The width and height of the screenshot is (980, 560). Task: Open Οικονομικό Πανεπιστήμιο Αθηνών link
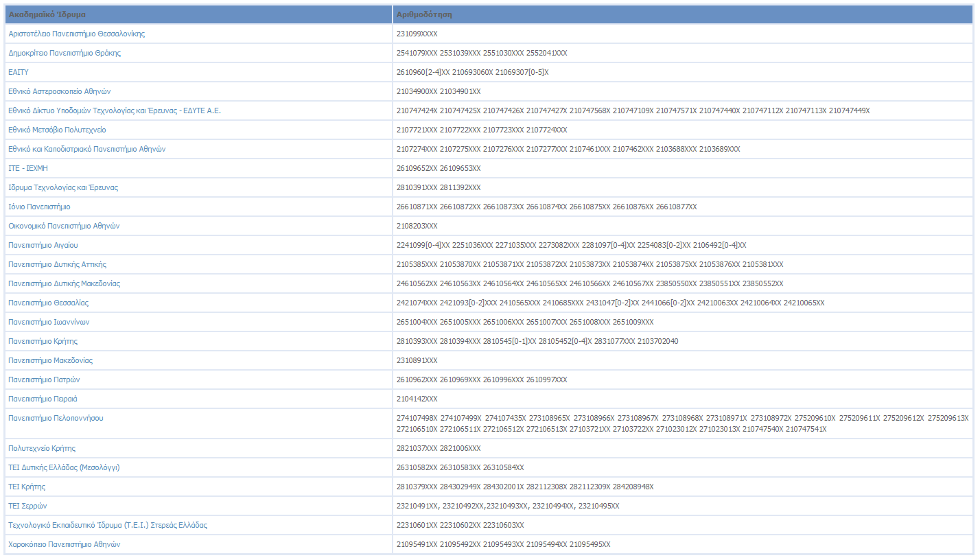[65, 226]
